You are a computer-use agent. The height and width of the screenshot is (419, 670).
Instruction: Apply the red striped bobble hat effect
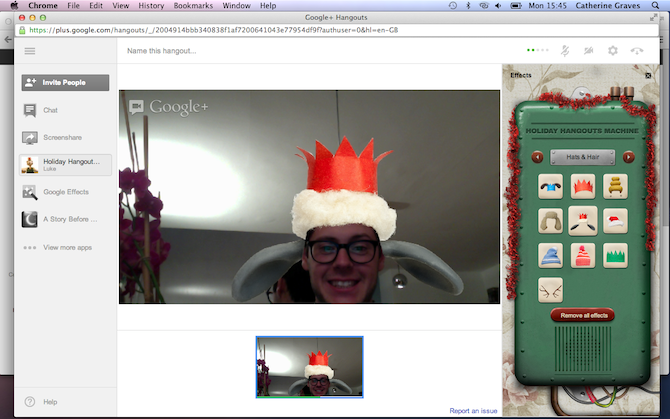pyautogui.click(x=583, y=256)
